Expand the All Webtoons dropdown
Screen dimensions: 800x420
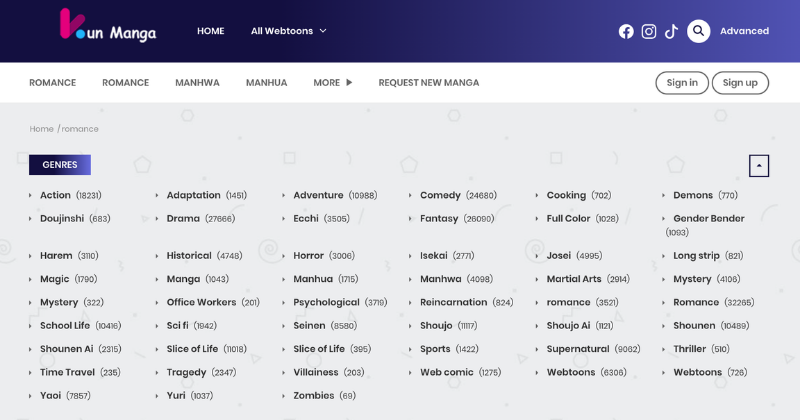tap(288, 31)
